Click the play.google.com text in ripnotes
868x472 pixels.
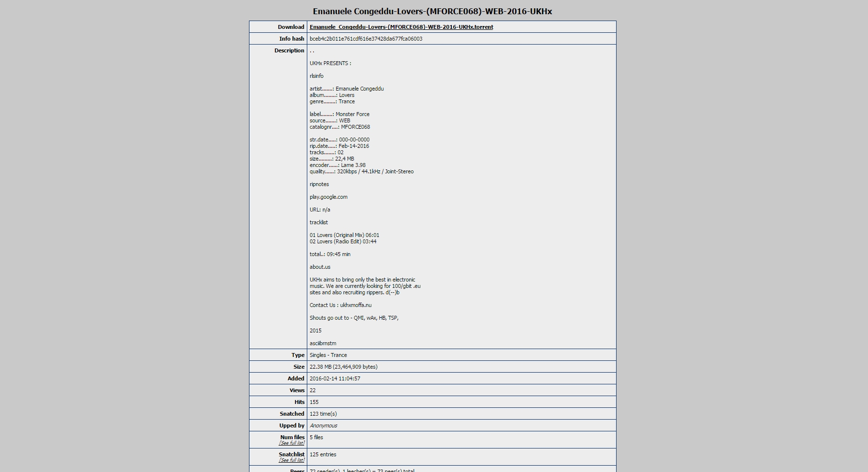[328, 197]
